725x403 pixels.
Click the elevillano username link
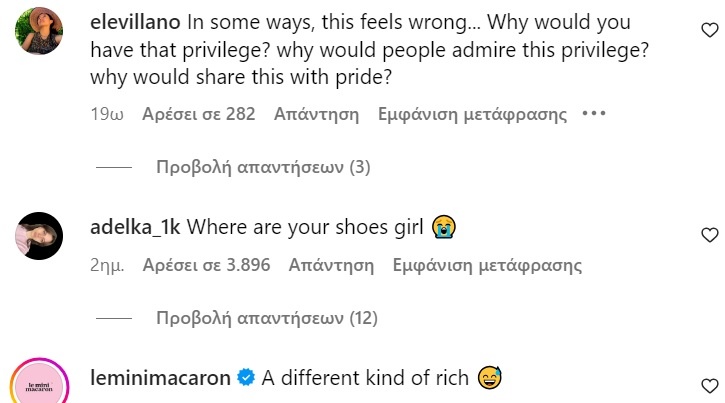(135, 20)
